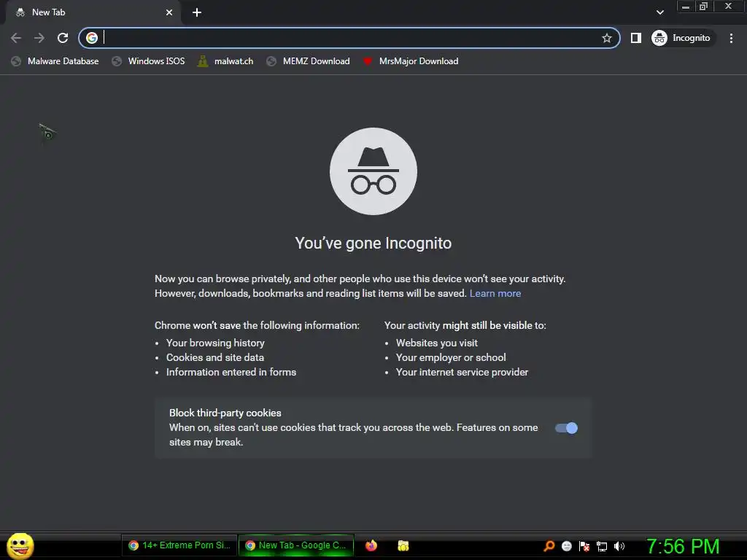
Task: Click the Cookies and site data list item
Action: pyautogui.click(x=215, y=357)
